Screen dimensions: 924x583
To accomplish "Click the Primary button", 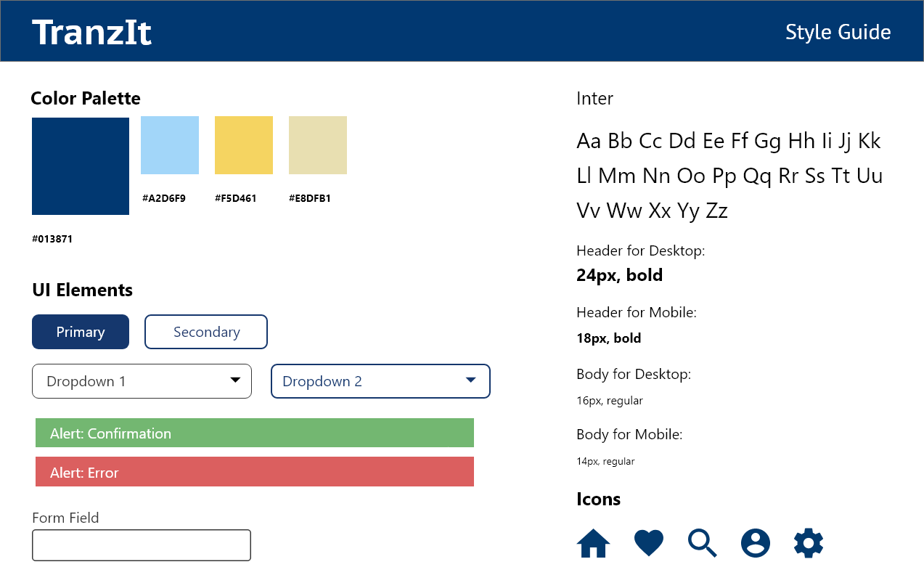I will 81,332.
